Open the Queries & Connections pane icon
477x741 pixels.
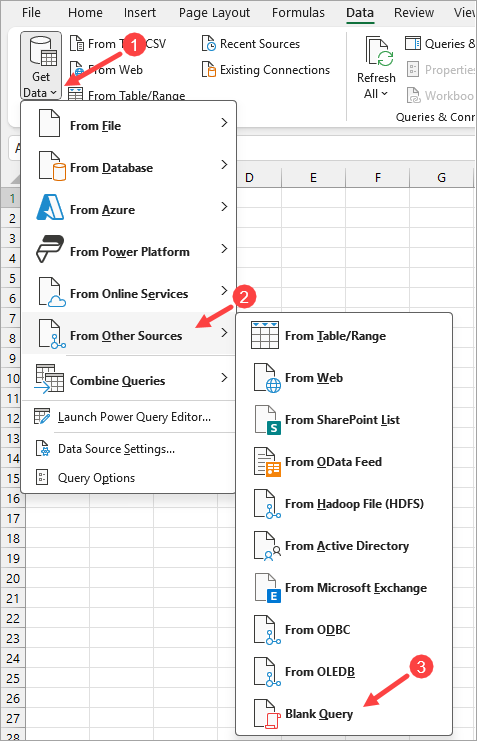click(x=413, y=43)
